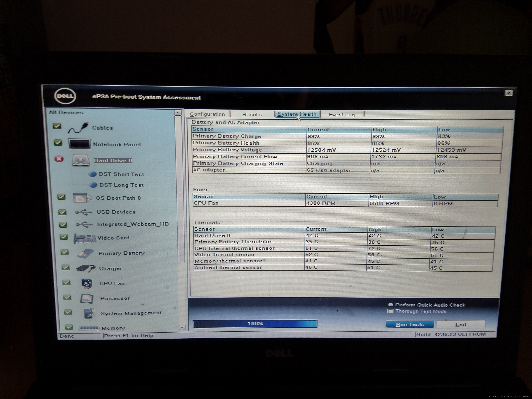This screenshot has height=399, width=532.
Task: Click the AC adapter sensor row label
Action: point(209,170)
